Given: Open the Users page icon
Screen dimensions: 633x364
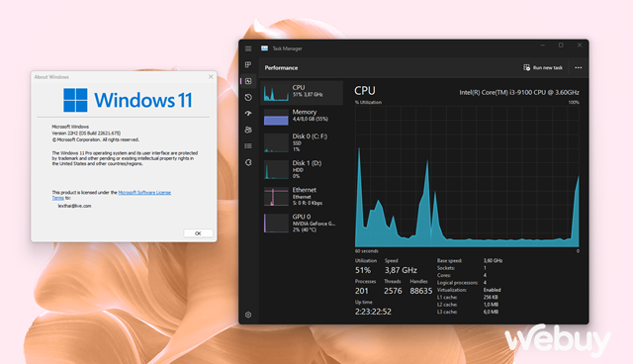Looking at the screenshot, I should click(x=248, y=130).
